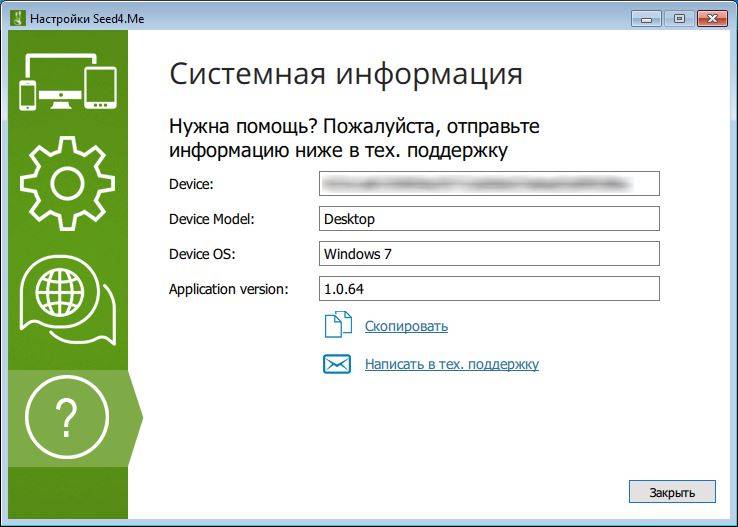Minimize the settings window

click(x=647, y=19)
